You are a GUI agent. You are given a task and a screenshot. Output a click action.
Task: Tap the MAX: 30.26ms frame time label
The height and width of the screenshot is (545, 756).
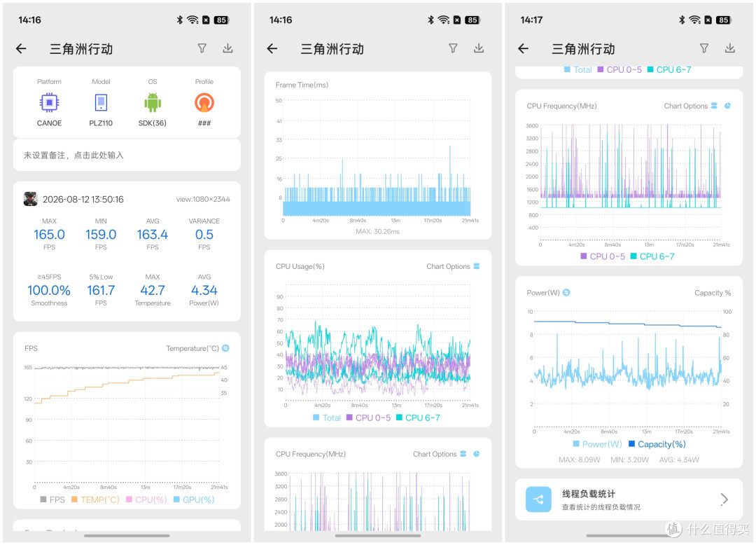(377, 231)
